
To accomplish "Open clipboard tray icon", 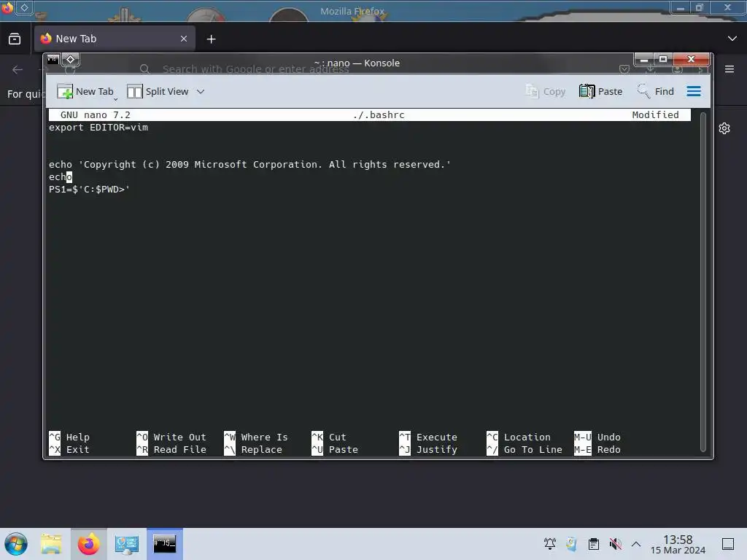I will [x=594, y=544].
